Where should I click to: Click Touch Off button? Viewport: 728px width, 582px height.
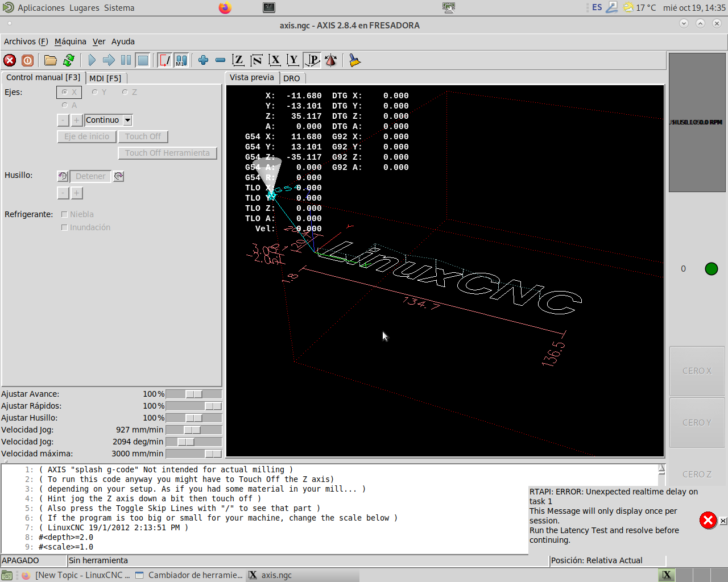click(x=143, y=136)
